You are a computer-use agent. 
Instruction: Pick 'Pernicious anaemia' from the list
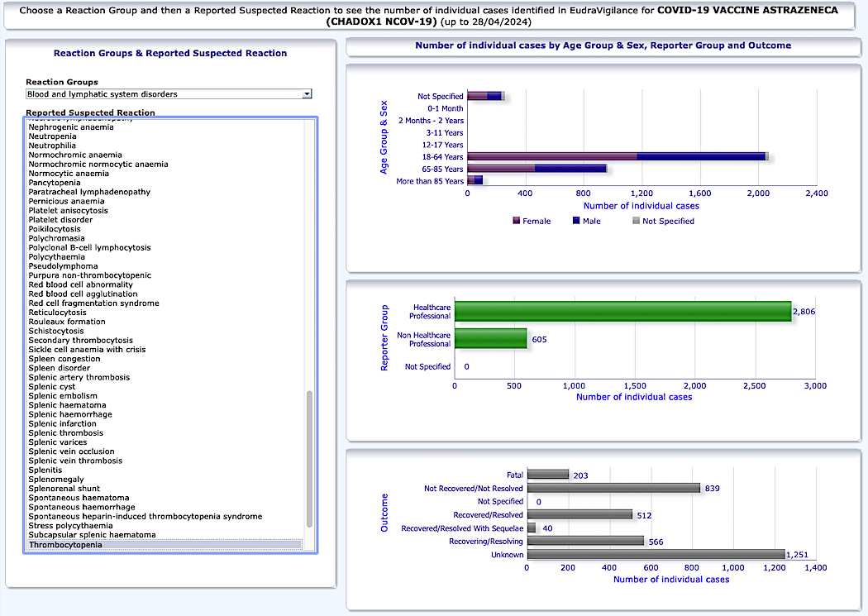[66, 202]
